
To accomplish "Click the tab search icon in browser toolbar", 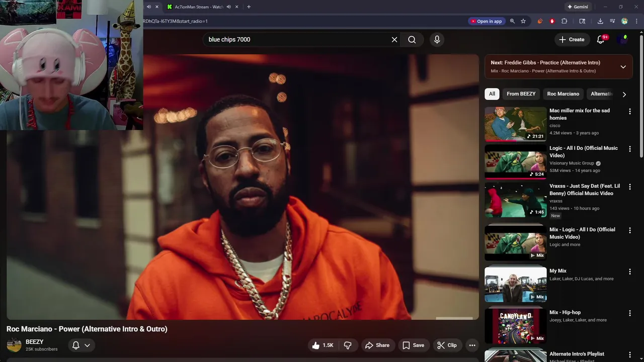I will coord(582,21).
